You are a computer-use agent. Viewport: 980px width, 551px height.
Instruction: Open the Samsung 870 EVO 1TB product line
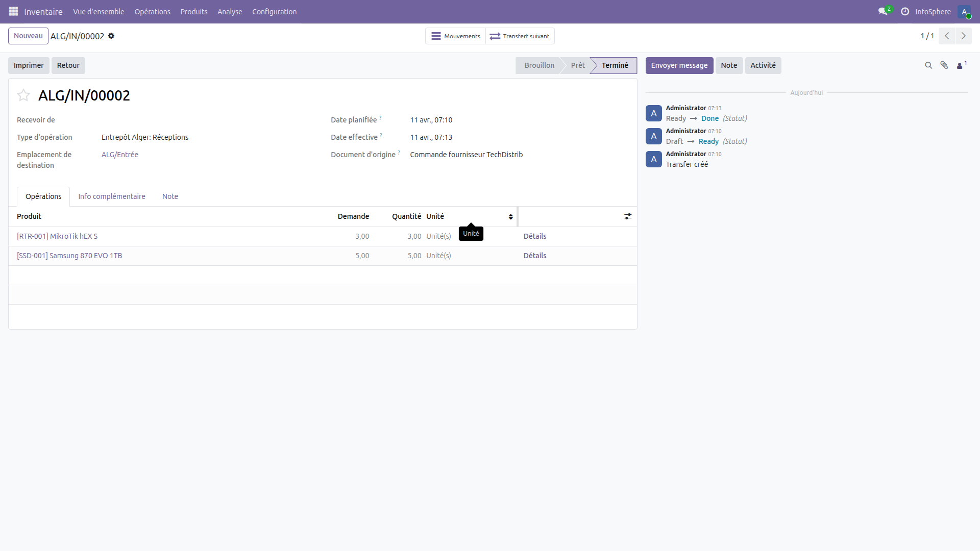(x=69, y=256)
